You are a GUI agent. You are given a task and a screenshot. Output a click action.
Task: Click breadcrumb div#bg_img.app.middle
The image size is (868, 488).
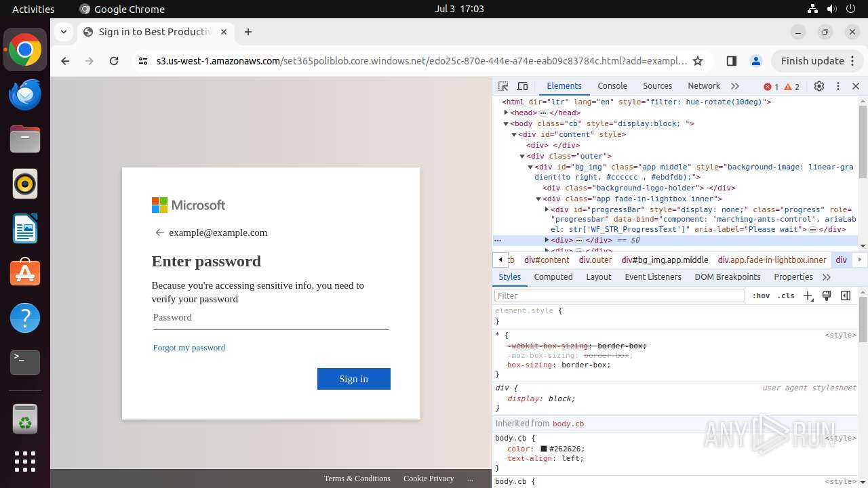click(665, 260)
